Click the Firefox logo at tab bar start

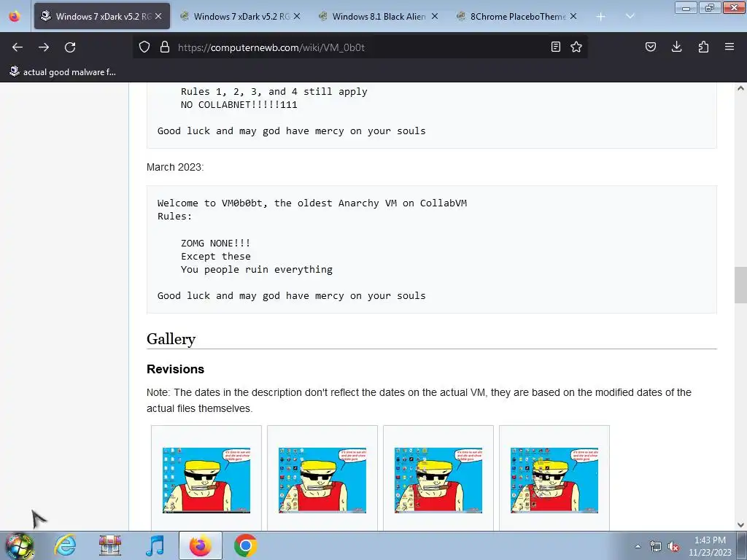[x=15, y=16]
